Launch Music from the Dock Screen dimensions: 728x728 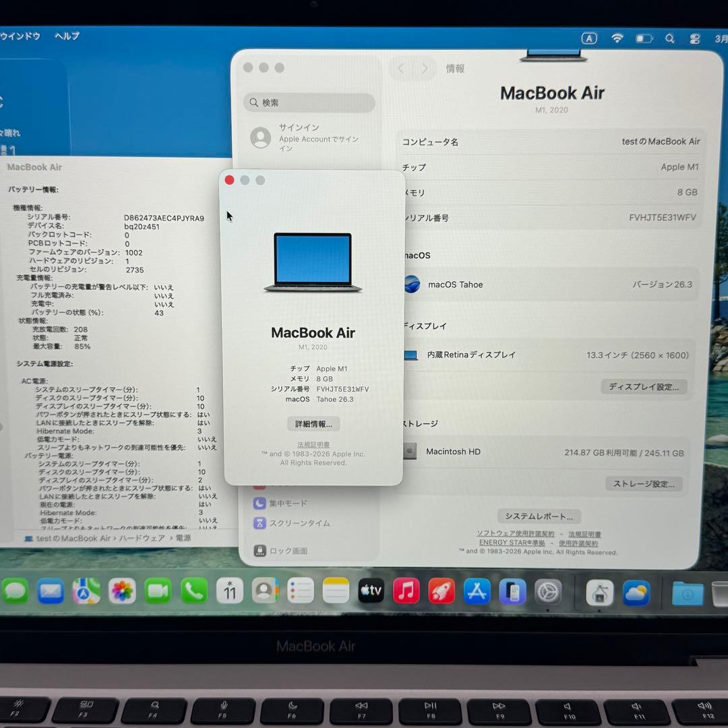coord(406,591)
